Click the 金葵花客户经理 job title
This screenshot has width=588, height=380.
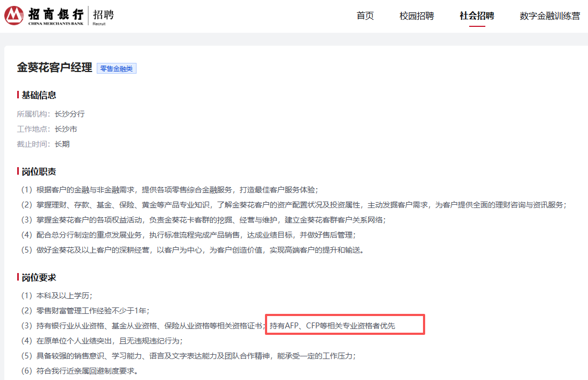54,68
